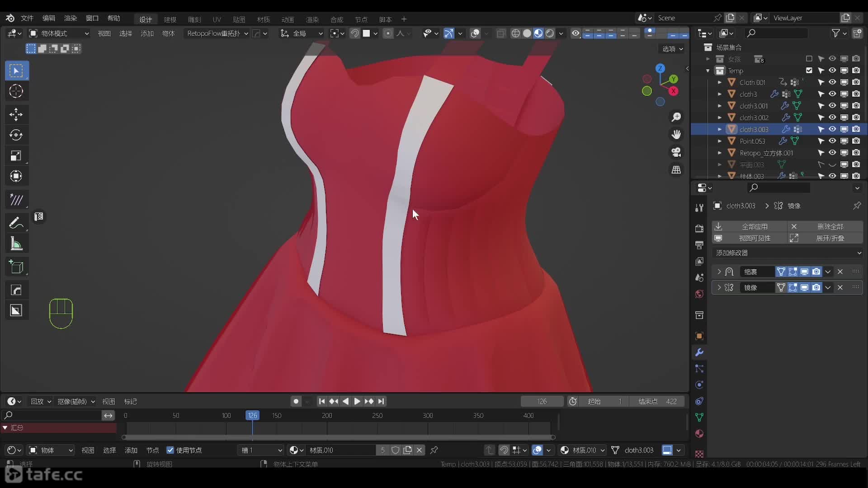Toggle render visibility of cloth3.002

(x=856, y=117)
